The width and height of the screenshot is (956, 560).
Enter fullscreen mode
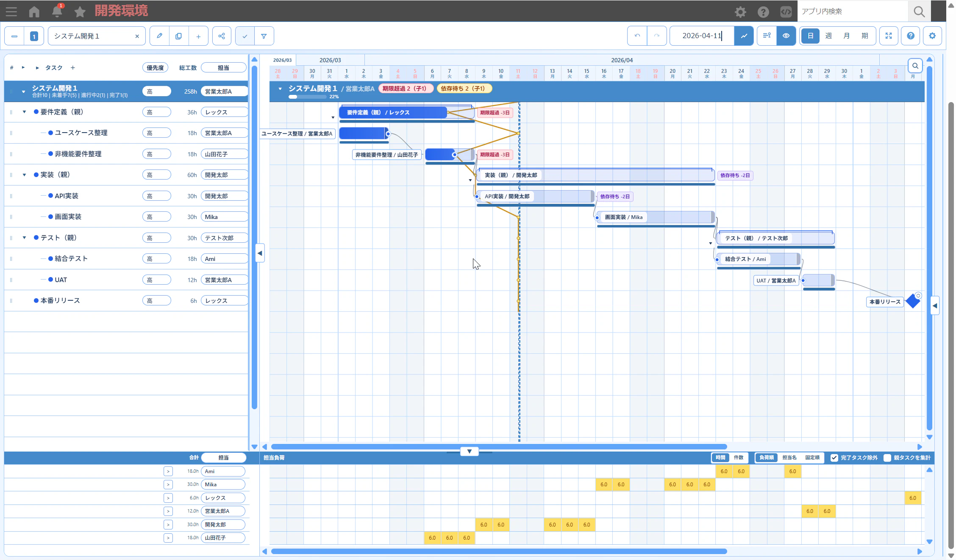(889, 36)
